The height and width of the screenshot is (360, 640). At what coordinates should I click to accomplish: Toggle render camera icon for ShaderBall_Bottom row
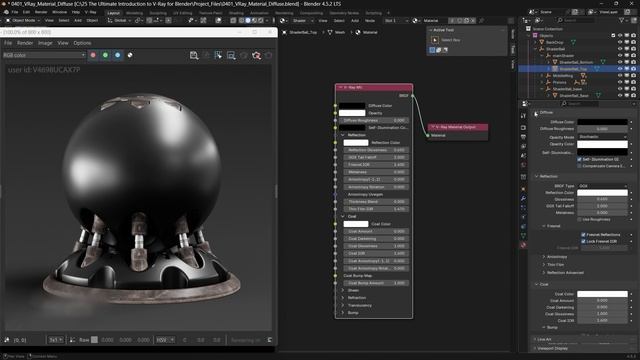click(x=633, y=62)
